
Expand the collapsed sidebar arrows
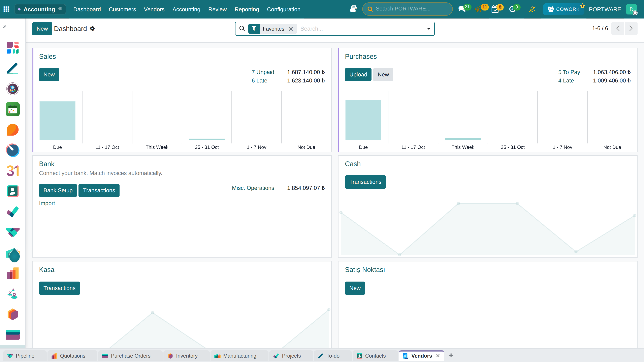(x=5, y=26)
